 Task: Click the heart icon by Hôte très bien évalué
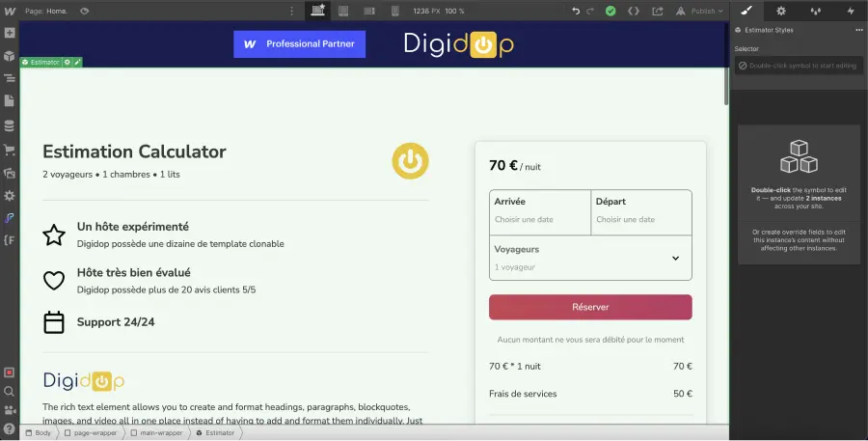pyautogui.click(x=54, y=281)
